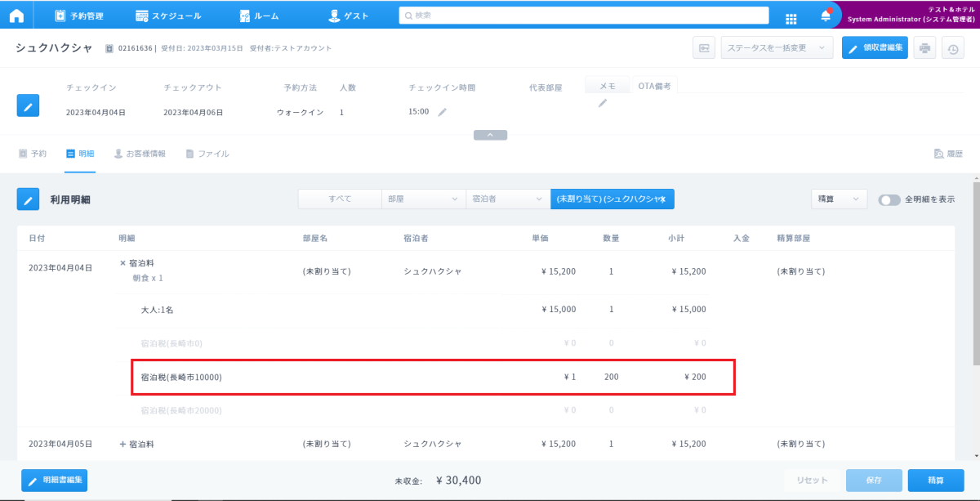The height and width of the screenshot is (501, 980).
Task: Click the search input field
Action: (583, 16)
